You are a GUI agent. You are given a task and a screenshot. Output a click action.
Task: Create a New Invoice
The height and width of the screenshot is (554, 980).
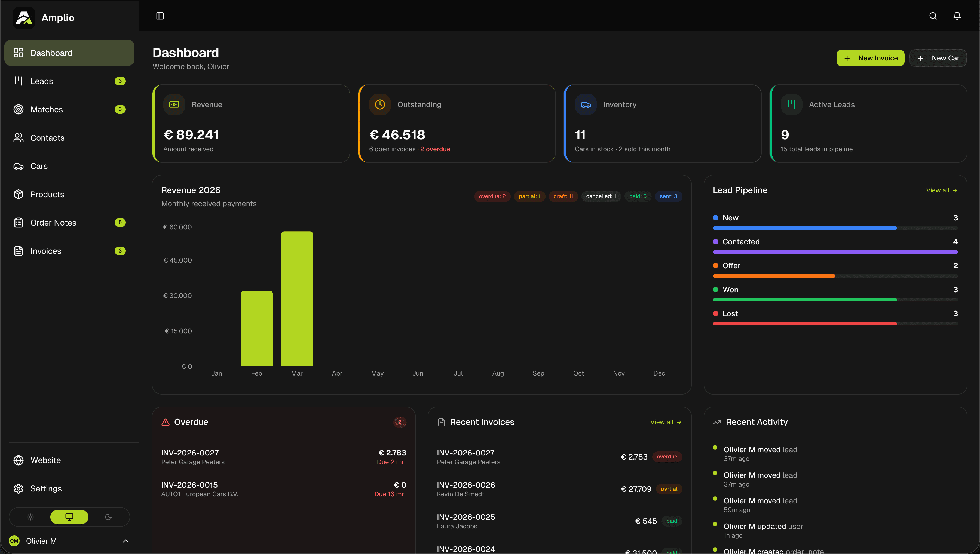(x=870, y=57)
